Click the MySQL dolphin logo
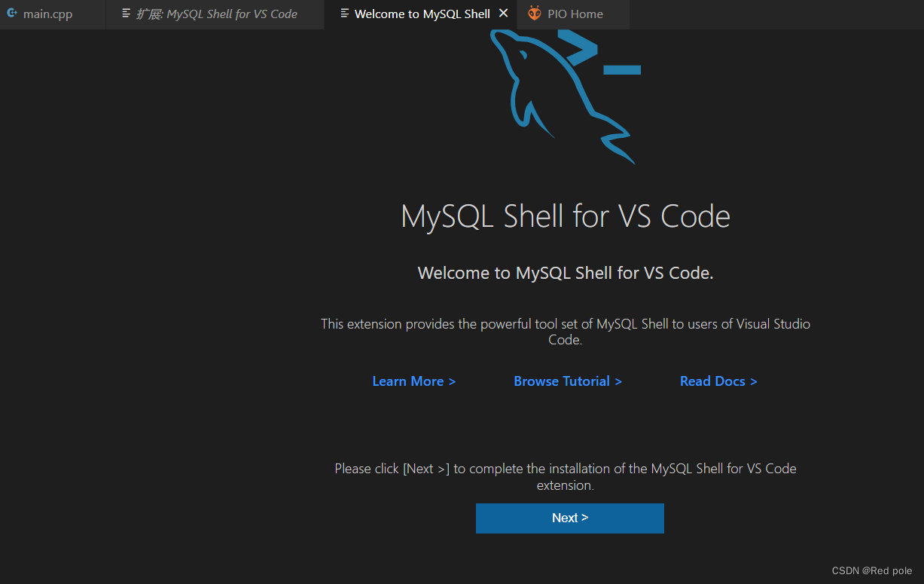This screenshot has width=924, height=584. (542, 98)
